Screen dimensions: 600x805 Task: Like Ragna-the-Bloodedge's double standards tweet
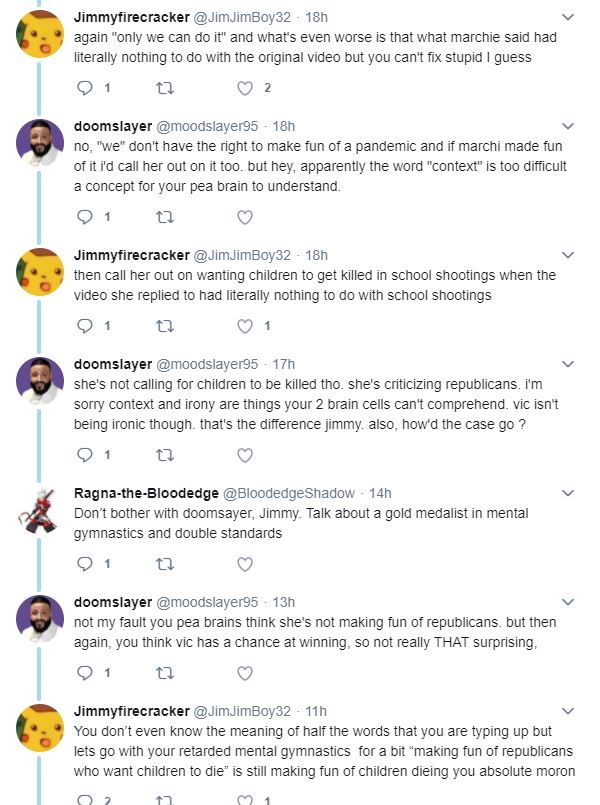click(x=245, y=564)
